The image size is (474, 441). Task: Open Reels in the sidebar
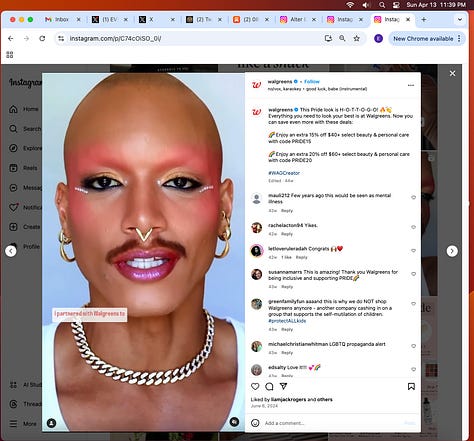pos(23,168)
